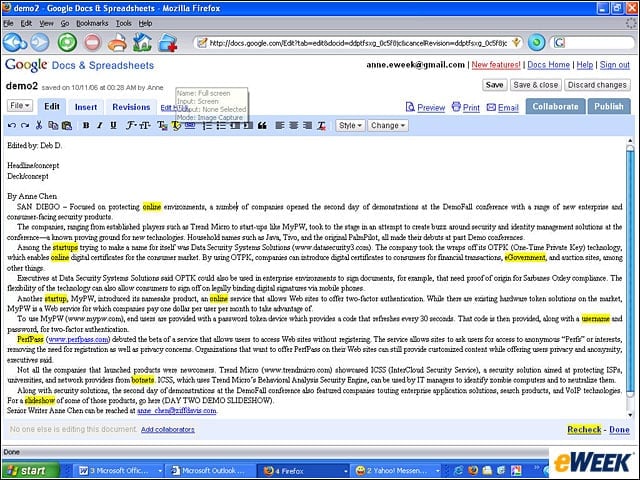
Task: Click the Paste clipboard icon
Action: [67, 125]
